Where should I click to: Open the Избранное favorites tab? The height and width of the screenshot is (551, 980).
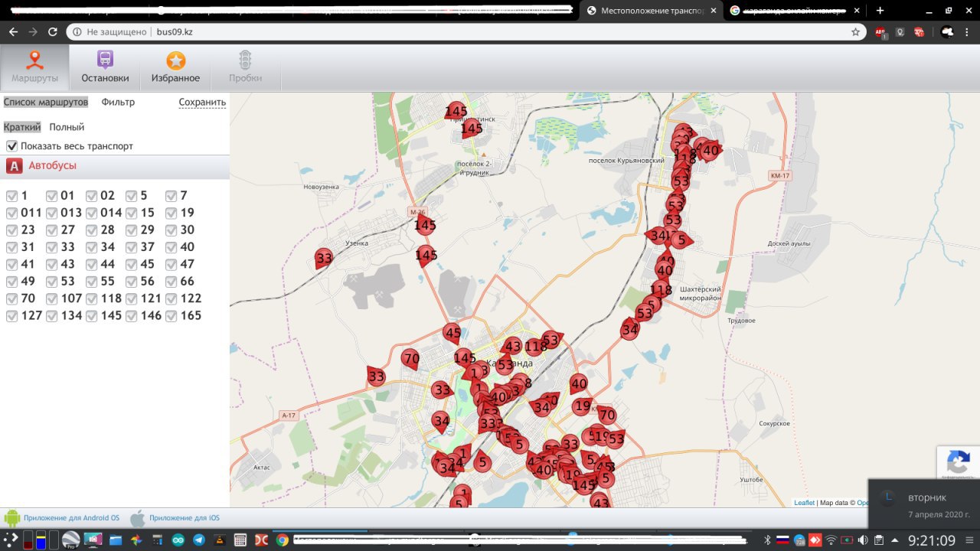click(x=175, y=68)
